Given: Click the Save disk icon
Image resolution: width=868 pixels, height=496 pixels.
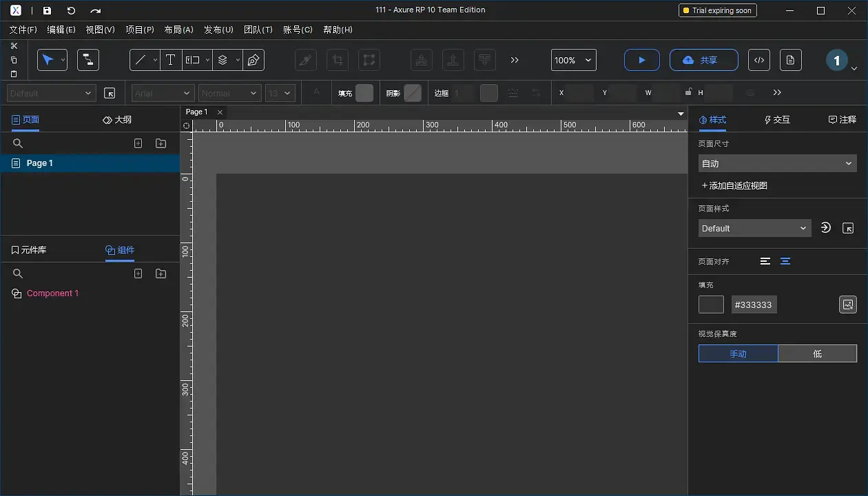Looking at the screenshot, I should [x=47, y=10].
